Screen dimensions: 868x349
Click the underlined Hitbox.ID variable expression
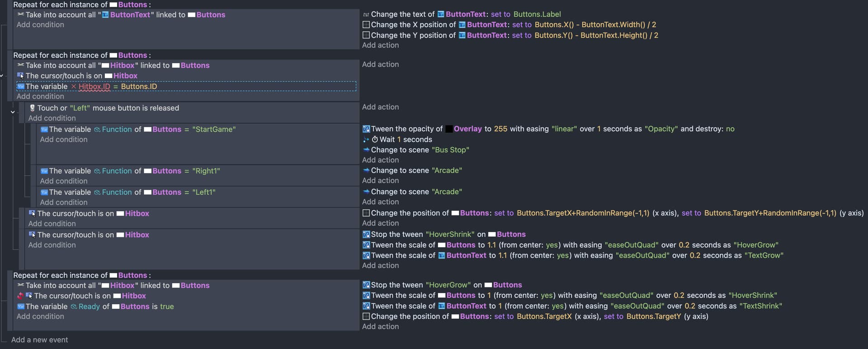[94, 86]
